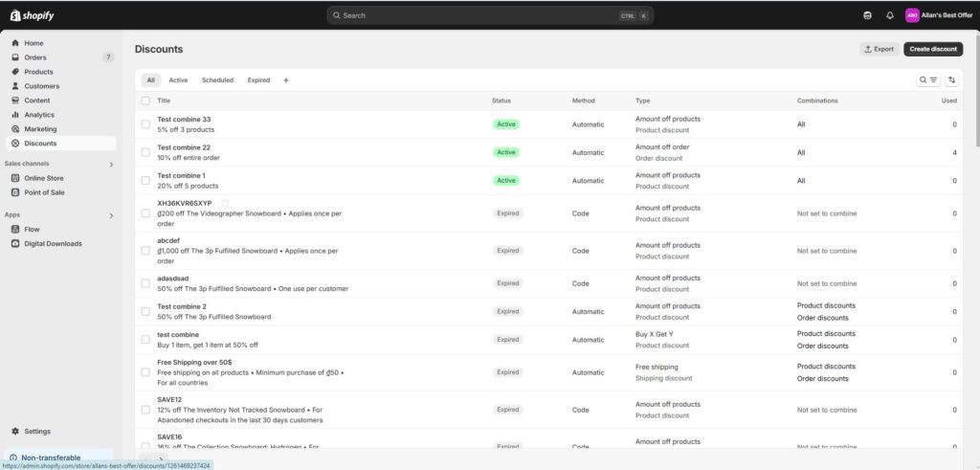
Task: Switch to the Scheduled tab
Action: click(217, 80)
